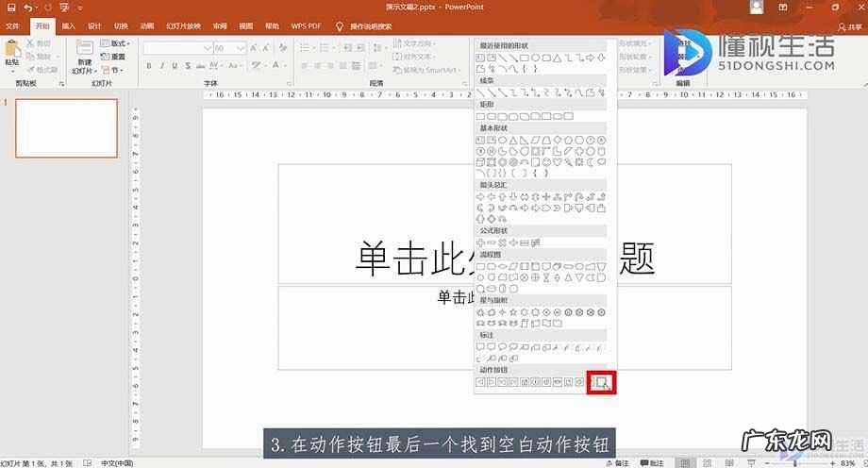Toggle Underline formatting
Viewport: 868px width, 468px height.
click(x=175, y=65)
